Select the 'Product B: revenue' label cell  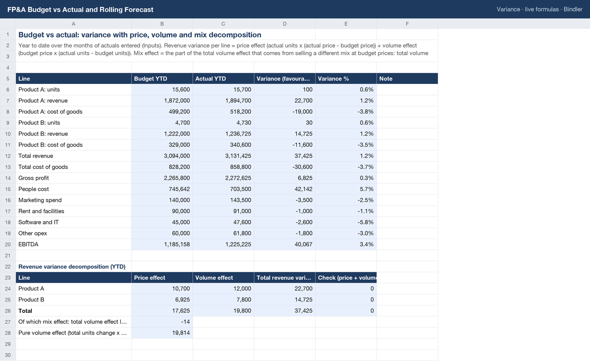[74, 134]
